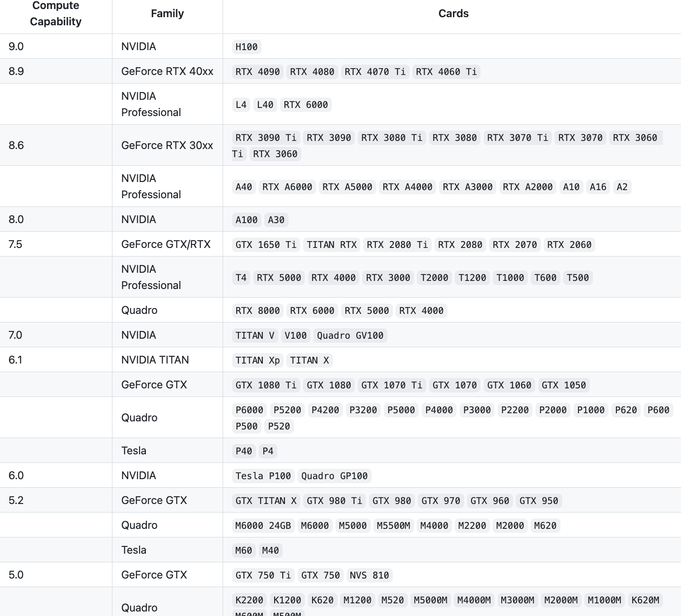The image size is (681, 616).
Task: Select the GTX TITAN X card tag
Action: 266,501
